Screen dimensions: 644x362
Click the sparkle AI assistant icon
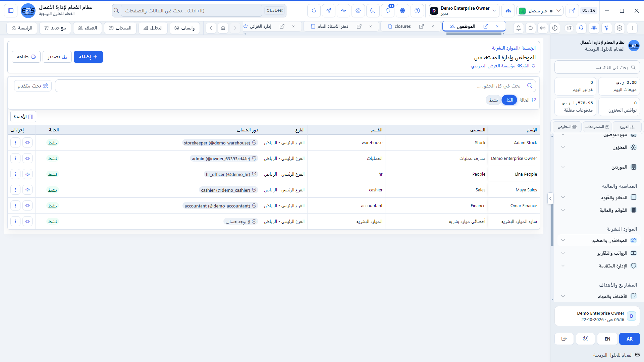tap(607, 28)
